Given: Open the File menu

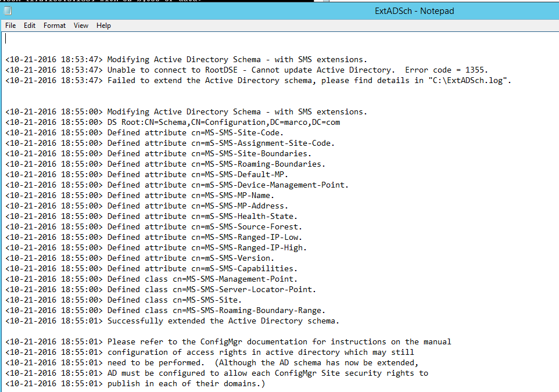Looking at the screenshot, I should (10, 26).
